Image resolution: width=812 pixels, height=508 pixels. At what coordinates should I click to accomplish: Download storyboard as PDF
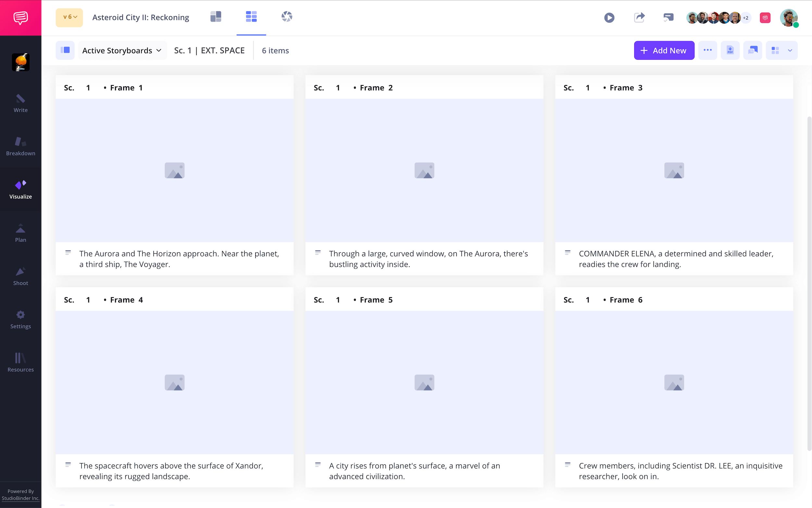pyautogui.click(x=730, y=50)
